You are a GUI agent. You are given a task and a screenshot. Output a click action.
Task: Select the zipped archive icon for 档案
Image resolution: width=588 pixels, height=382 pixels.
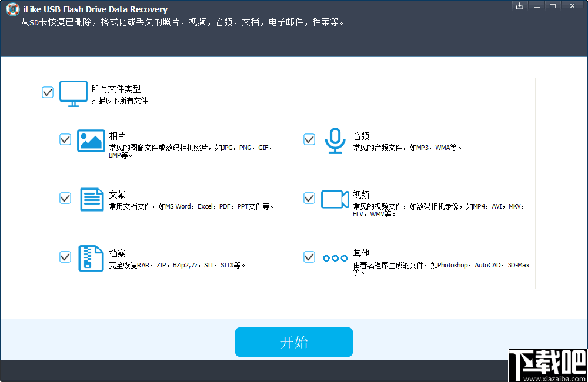91,259
